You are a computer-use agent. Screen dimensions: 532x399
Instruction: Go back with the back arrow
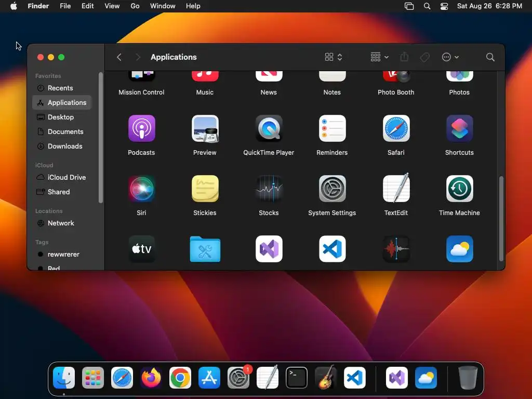click(119, 57)
